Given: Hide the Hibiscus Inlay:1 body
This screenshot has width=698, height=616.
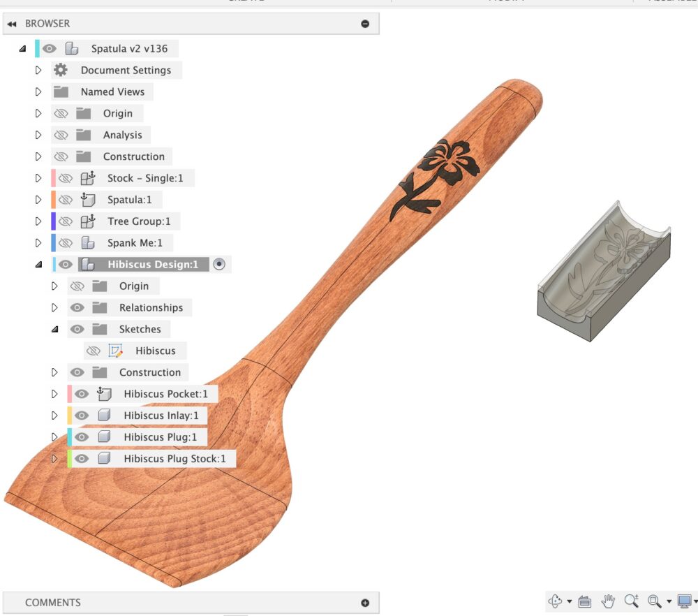Looking at the screenshot, I should coord(82,416).
